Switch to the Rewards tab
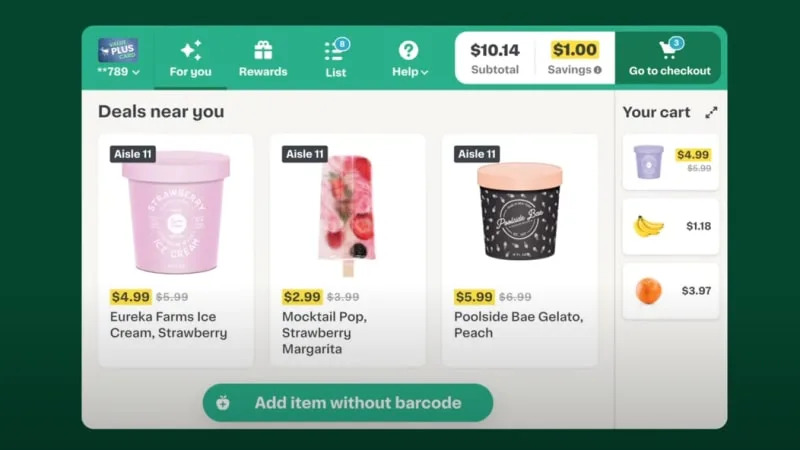 pyautogui.click(x=263, y=59)
